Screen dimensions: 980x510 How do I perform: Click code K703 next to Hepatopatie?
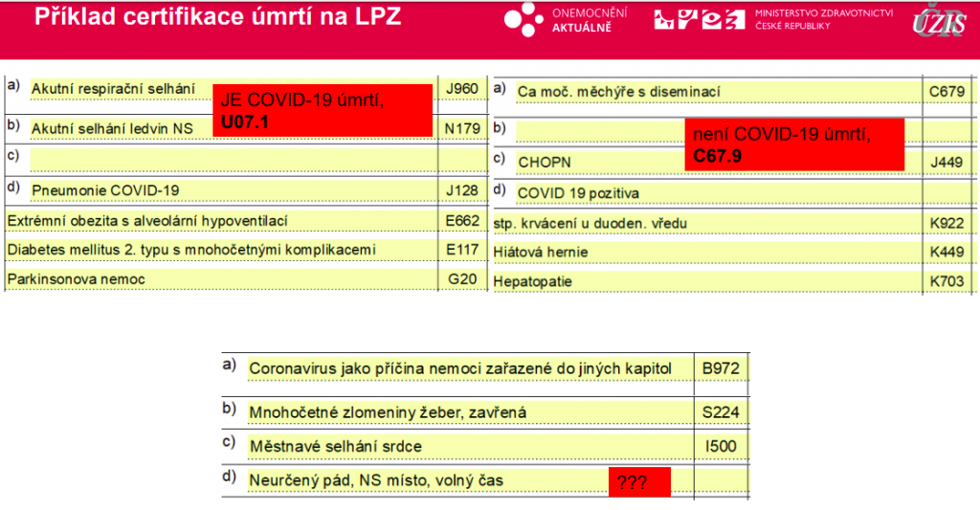click(x=946, y=282)
